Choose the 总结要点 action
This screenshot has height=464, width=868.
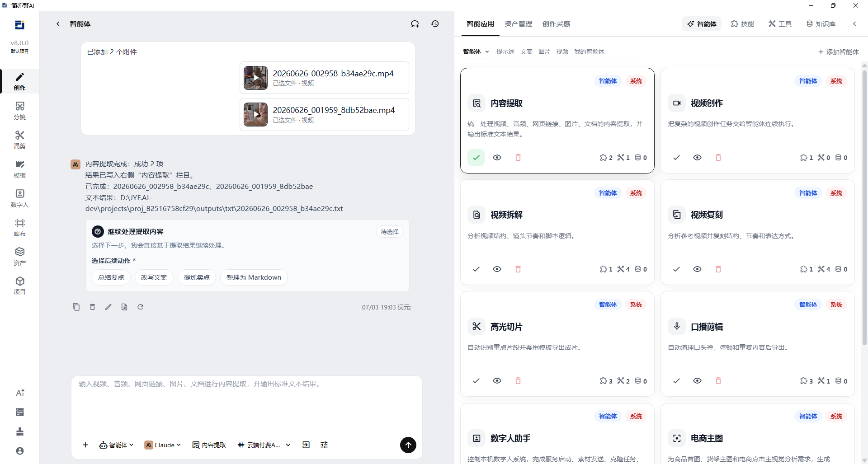(111, 277)
